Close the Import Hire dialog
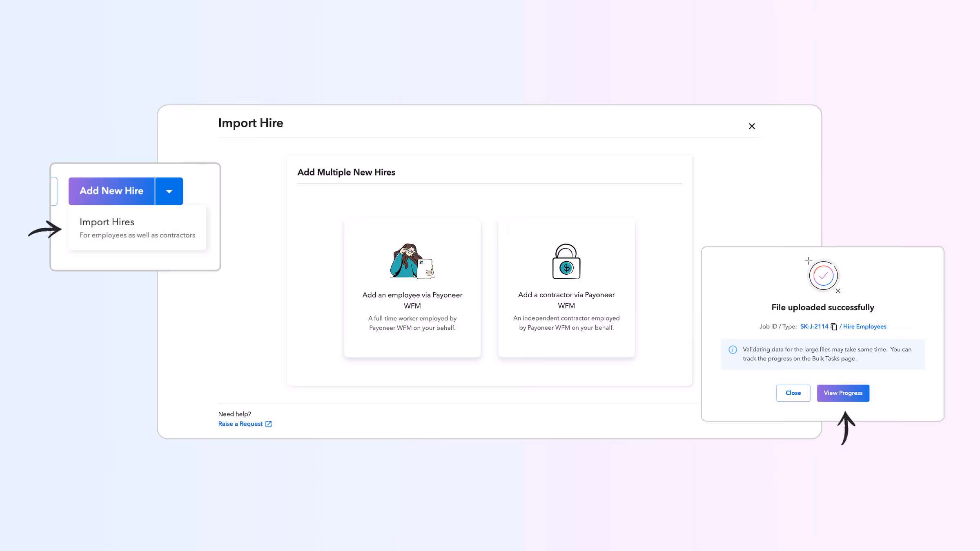The height and width of the screenshot is (551, 980). pos(752,126)
